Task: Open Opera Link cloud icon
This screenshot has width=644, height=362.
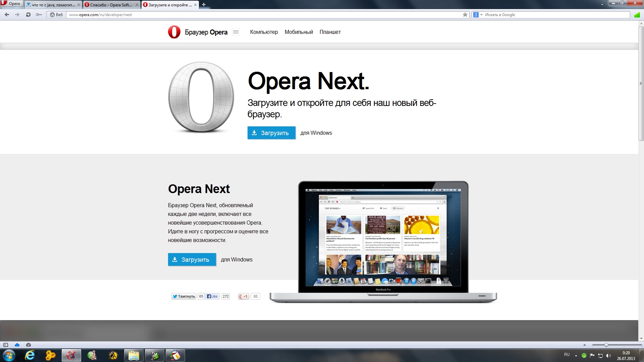Action: coord(17,345)
